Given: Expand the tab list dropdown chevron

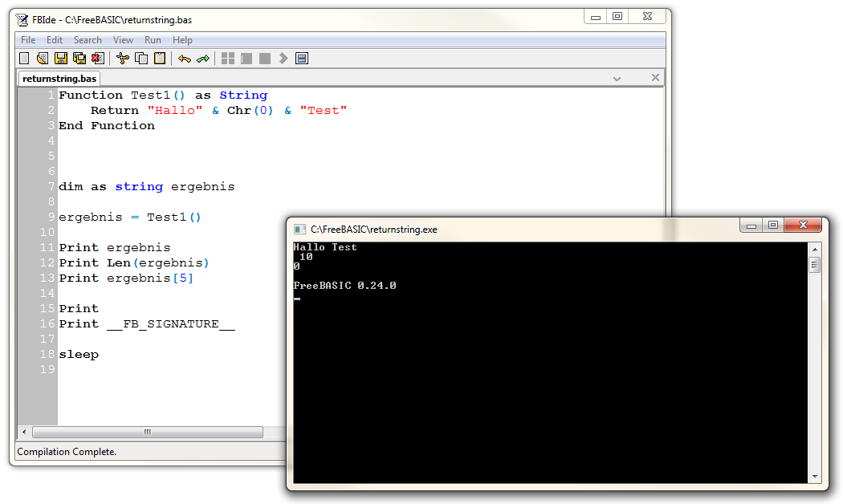Looking at the screenshot, I should 617,79.
